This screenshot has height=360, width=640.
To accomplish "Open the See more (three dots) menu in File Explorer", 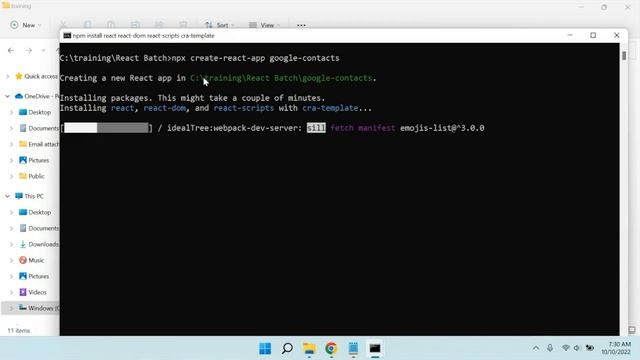I will (301, 25).
